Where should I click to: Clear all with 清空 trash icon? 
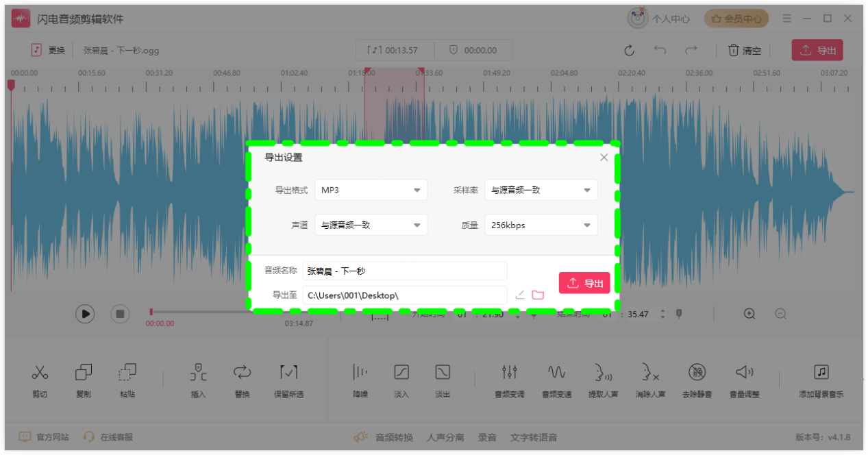pyautogui.click(x=744, y=50)
